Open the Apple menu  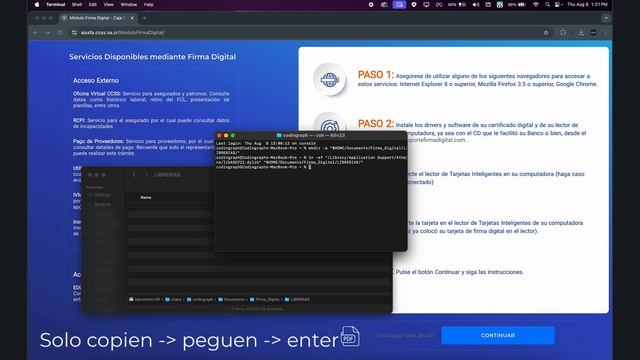click(x=37, y=4)
